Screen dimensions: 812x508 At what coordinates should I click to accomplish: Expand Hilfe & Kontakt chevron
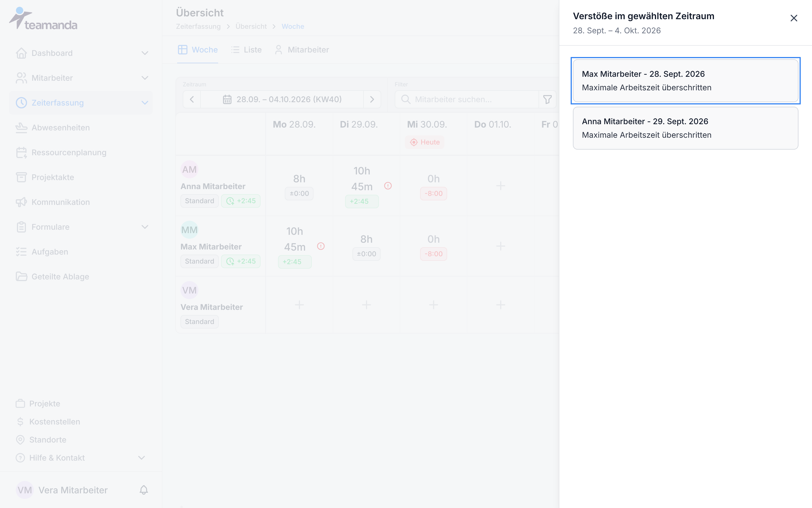coord(142,457)
